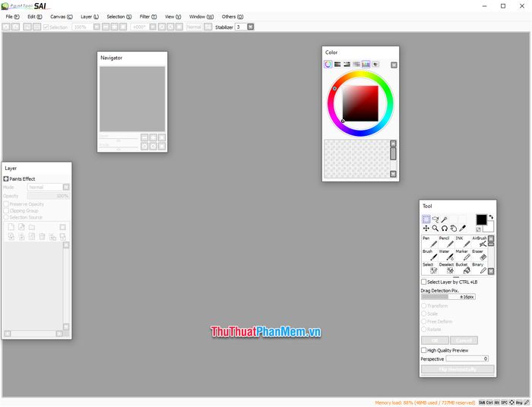Select the Rotate radio button
Viewport: 532px width, 407px height.
coord(424,329)
